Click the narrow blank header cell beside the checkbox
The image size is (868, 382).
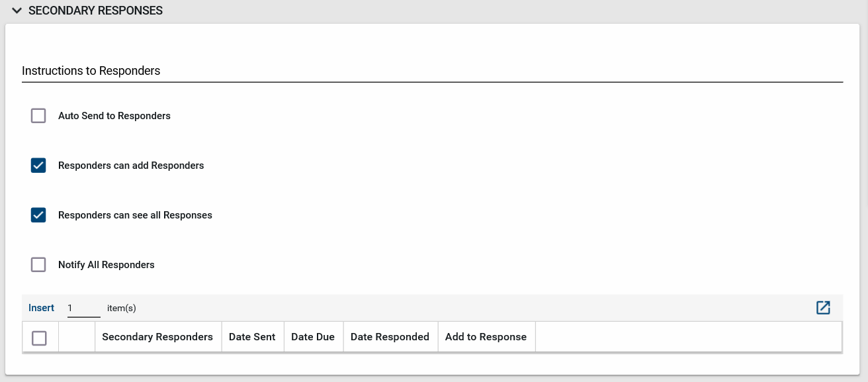(75, 336)
